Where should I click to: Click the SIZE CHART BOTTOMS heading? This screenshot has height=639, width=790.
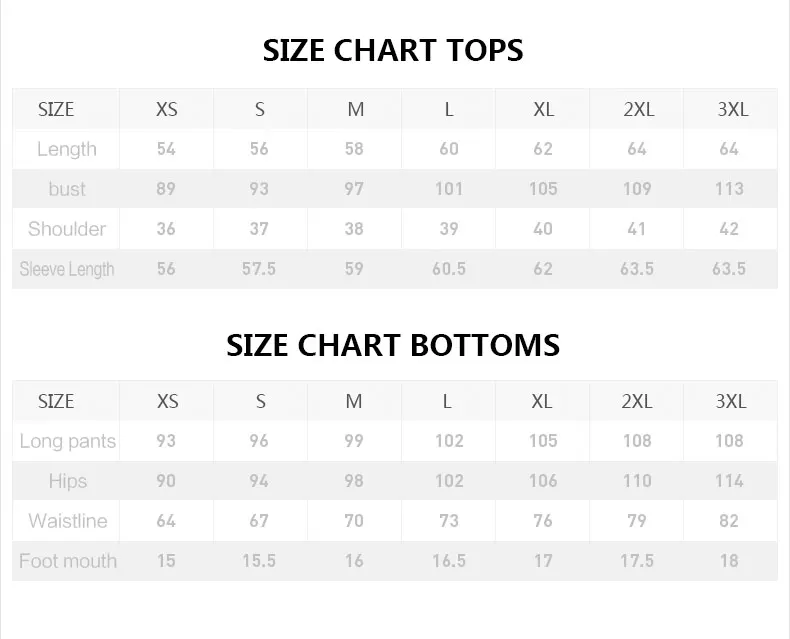tap(393, 345)
